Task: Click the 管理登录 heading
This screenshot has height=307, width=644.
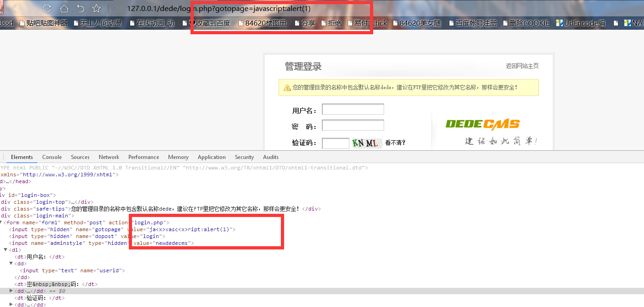Action: click(303, 67)
